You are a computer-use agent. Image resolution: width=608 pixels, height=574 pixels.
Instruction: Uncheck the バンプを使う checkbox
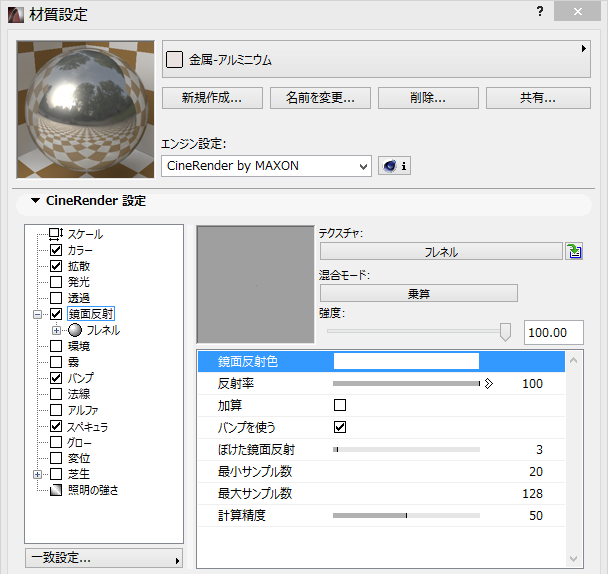click(x=340, y=427)
